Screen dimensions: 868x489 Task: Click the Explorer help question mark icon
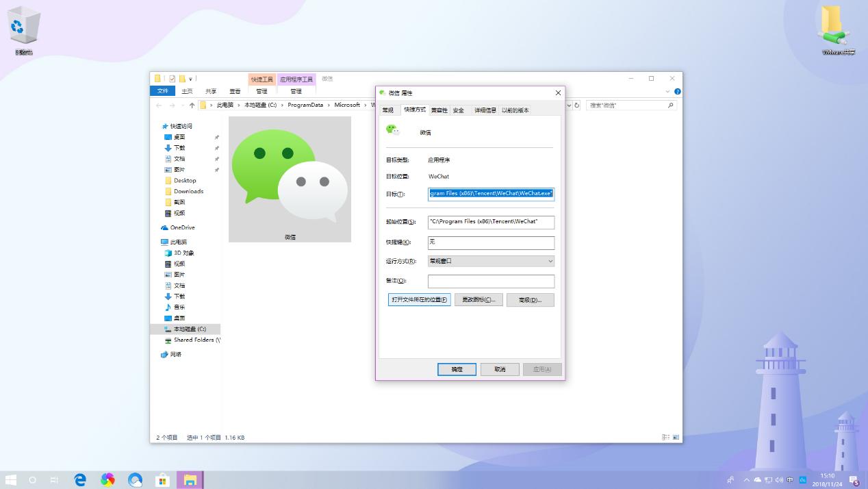(x=677, y=91)
